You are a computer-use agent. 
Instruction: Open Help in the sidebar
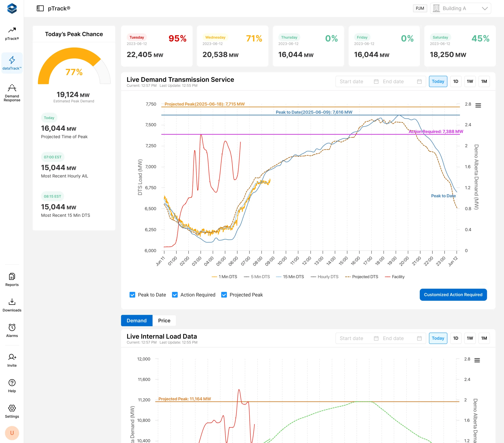(x=12, y=386)
